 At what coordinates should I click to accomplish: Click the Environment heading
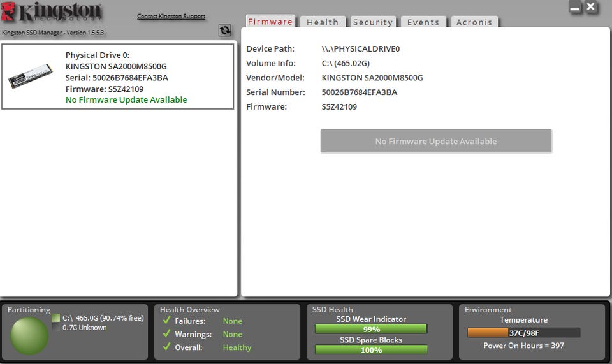(488, 309)
